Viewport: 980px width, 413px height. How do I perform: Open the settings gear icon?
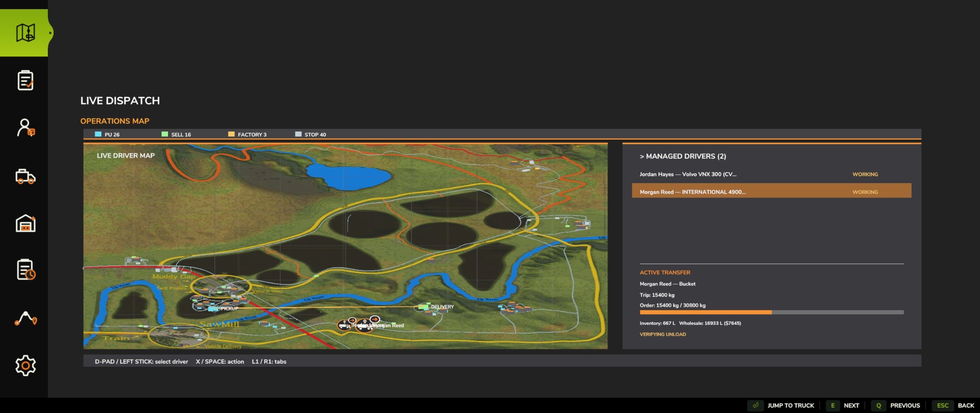pos(25,366)
